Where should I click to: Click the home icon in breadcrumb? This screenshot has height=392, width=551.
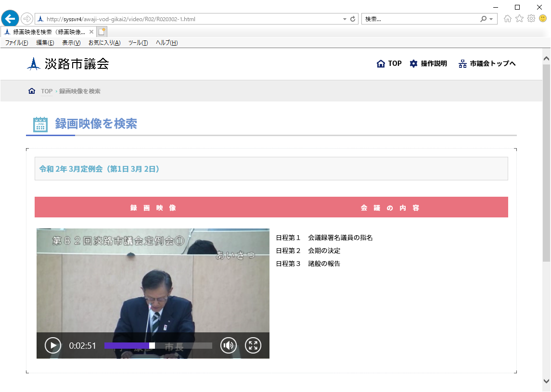click(32, 91)
